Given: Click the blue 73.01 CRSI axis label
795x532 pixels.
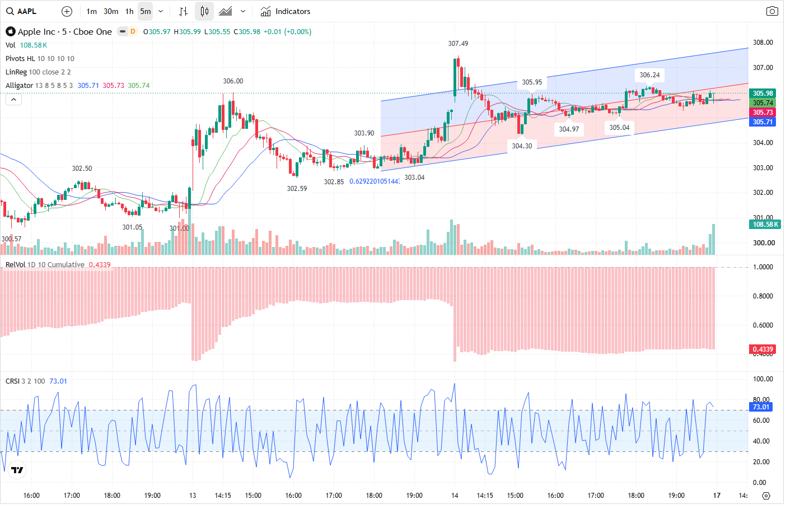Looking at the screenshot, I should pos(761,407).
